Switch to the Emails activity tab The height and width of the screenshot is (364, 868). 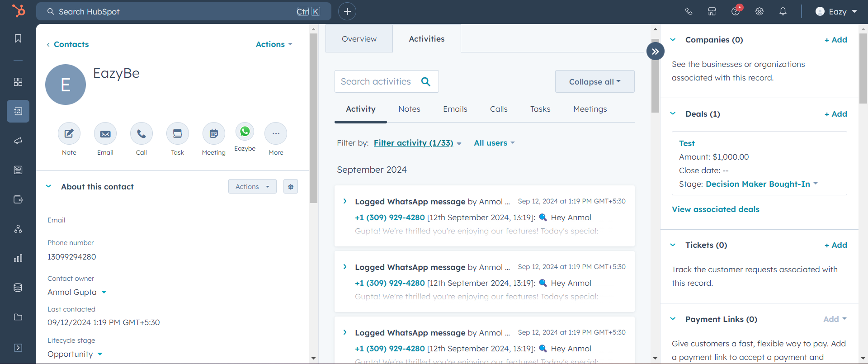[455, 109]
